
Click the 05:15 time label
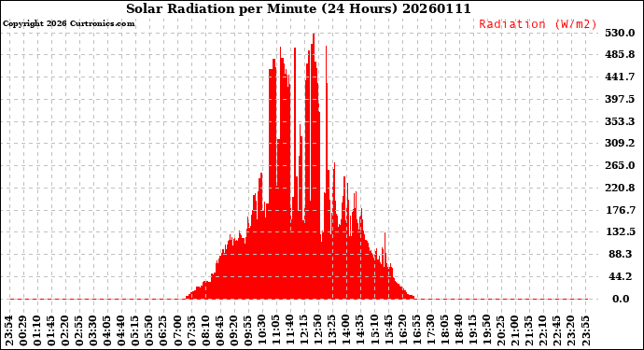pos(135,331)
